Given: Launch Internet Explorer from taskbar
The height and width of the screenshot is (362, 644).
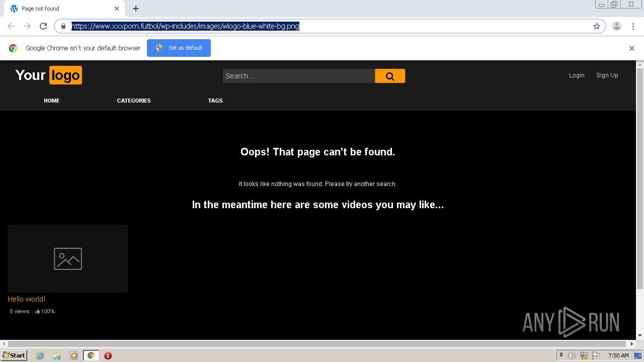Looking at the screenshot, I should tap(40, 355).
